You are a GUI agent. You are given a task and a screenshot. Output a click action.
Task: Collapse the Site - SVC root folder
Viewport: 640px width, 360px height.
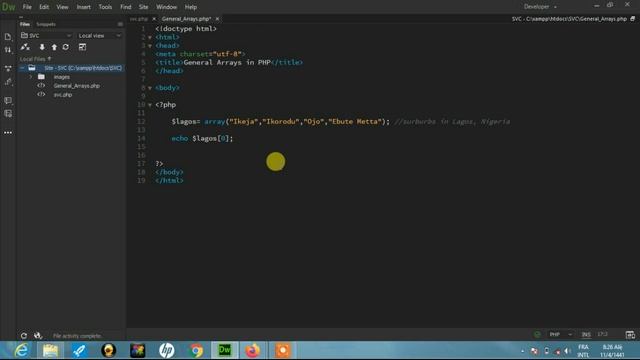(22, 68)
